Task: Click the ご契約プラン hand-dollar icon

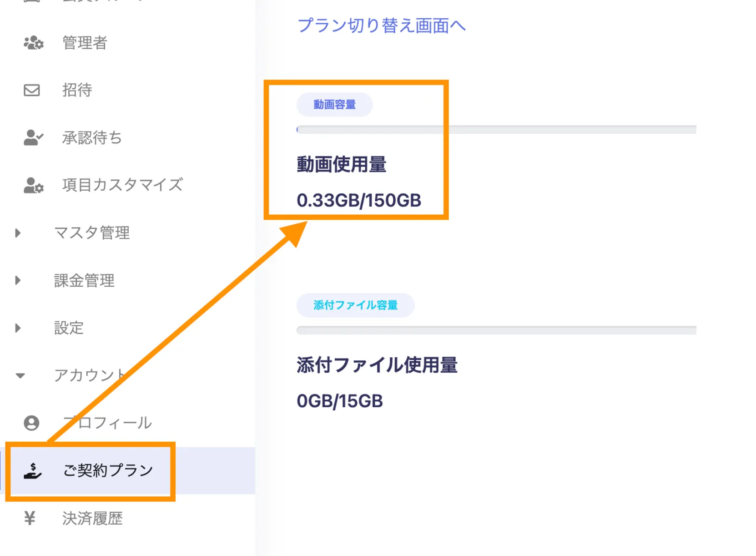Action: click(33, 470)
